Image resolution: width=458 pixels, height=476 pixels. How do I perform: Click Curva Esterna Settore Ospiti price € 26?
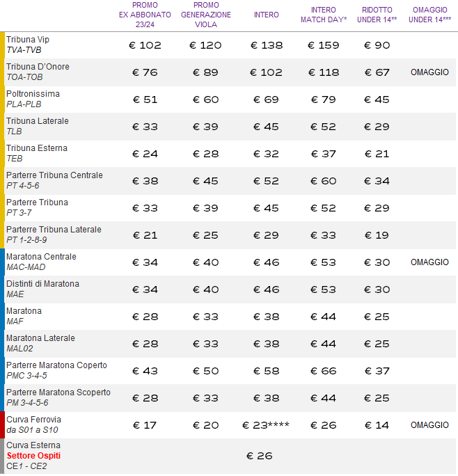(260, 456)
